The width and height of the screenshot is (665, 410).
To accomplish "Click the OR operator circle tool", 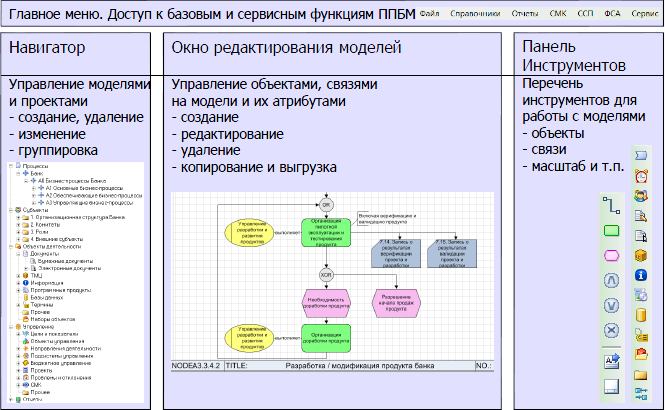I will tap(612, 306).
